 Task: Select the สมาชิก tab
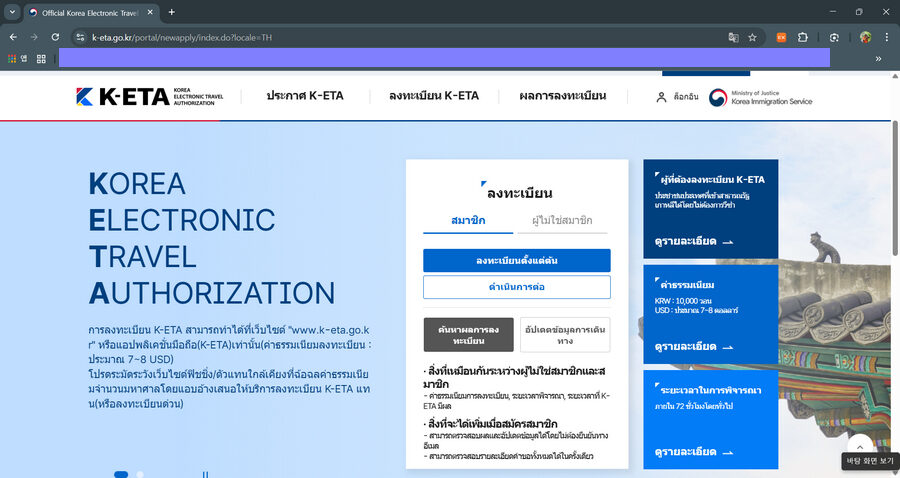point(468,221)
